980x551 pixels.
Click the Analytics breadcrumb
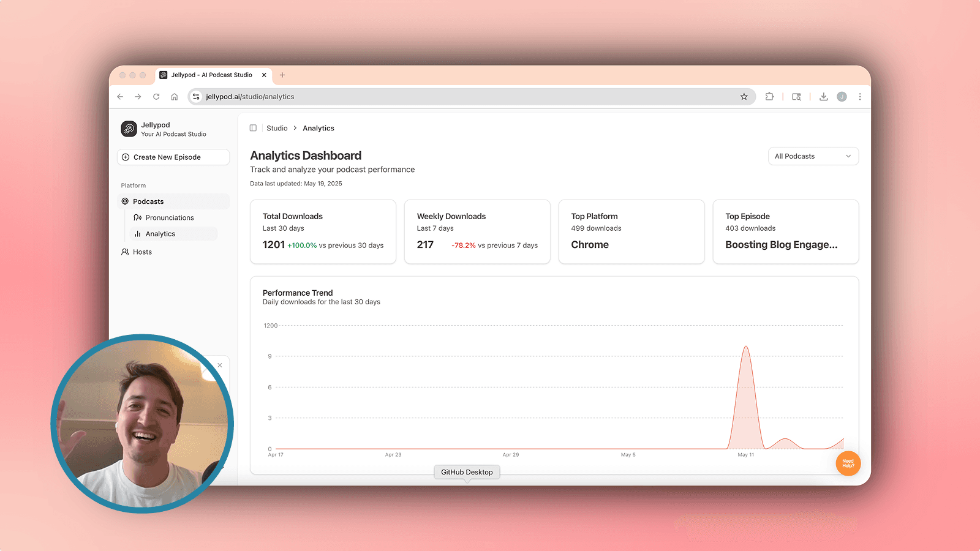318,128
